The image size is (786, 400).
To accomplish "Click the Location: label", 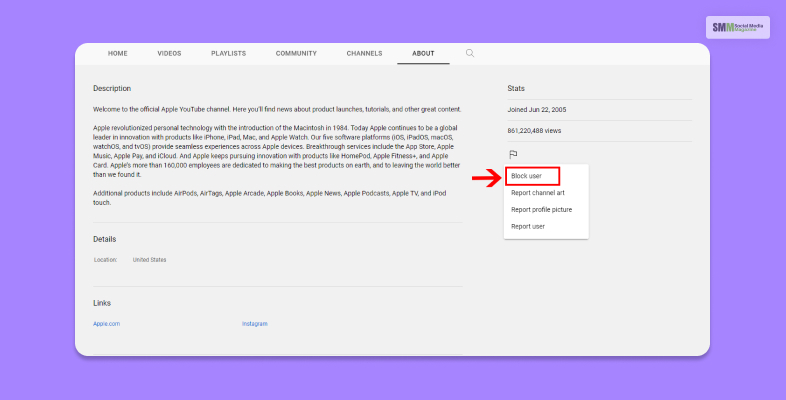I will [x=105, y=260].
